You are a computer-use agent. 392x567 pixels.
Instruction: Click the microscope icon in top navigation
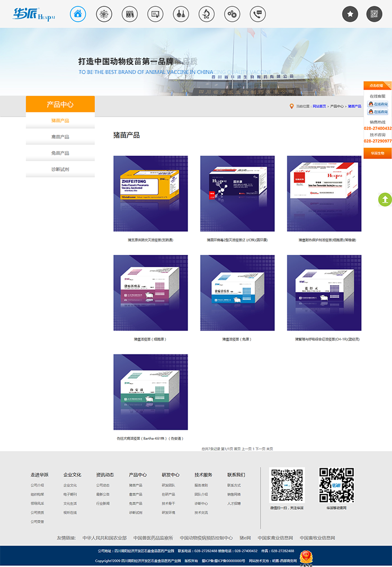(207, 14)
